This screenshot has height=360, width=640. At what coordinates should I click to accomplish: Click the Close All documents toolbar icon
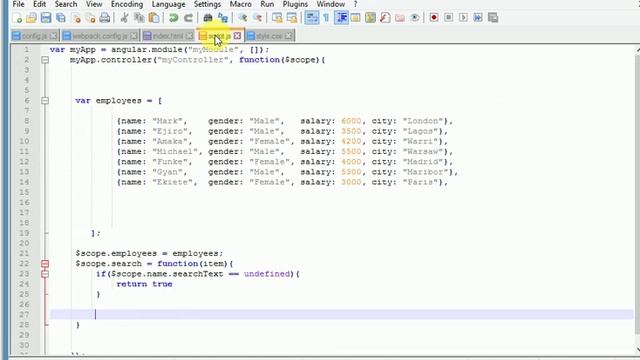coord(91,18)
